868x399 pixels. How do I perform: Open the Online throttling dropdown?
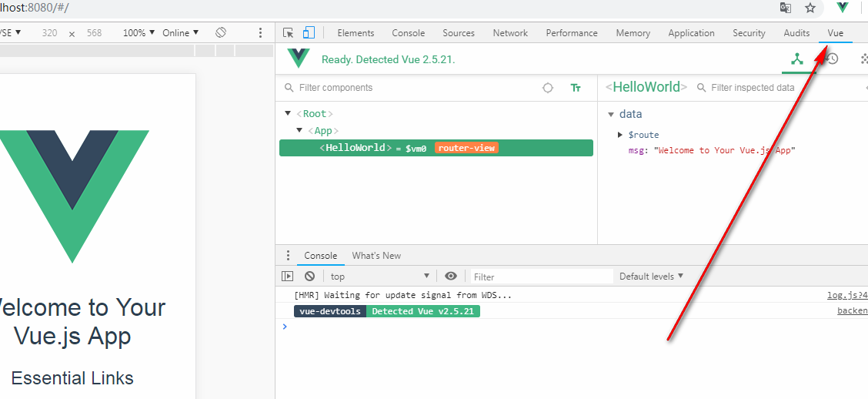click(181, 32)
